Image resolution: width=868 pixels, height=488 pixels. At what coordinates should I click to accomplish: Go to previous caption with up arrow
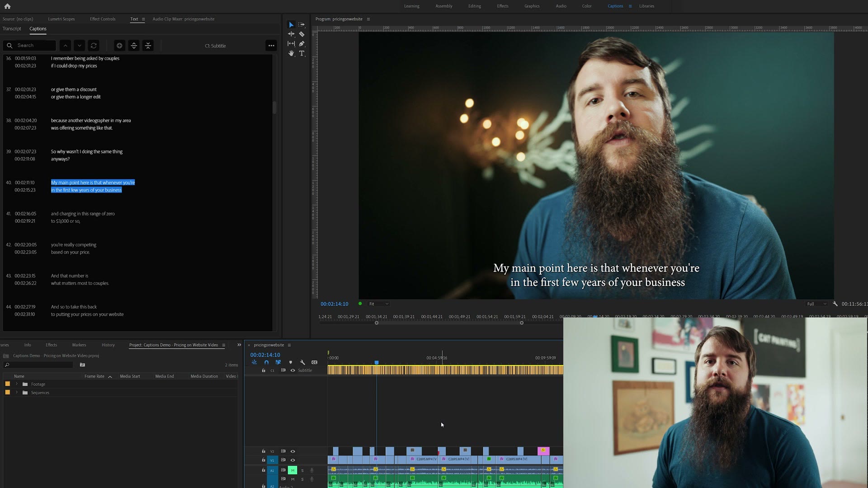tap(65, 46)
